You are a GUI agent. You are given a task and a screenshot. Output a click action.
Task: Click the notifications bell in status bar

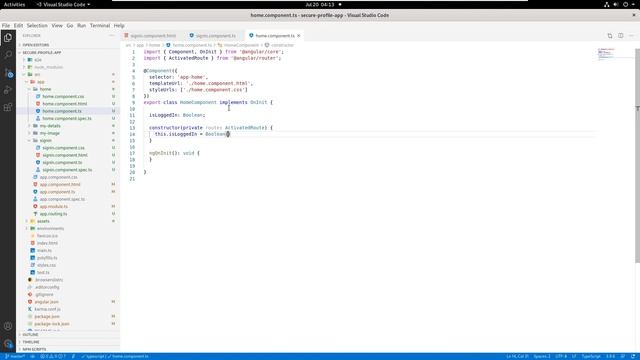tap(633, 356)
